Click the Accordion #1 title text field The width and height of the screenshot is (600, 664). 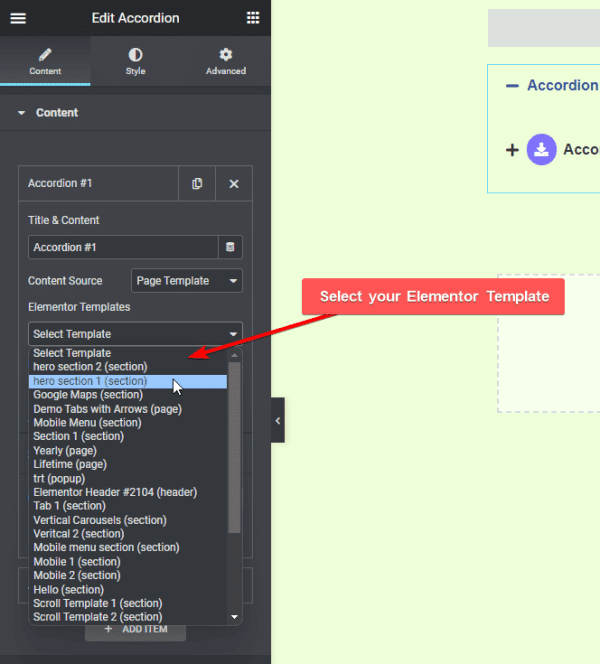coord(122,247)
